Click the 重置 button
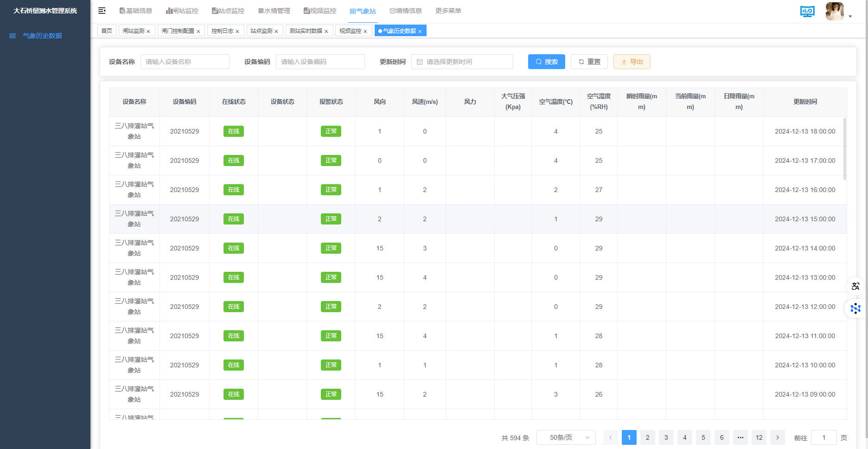This screenshot has height=449, width=868. (589, 62)
